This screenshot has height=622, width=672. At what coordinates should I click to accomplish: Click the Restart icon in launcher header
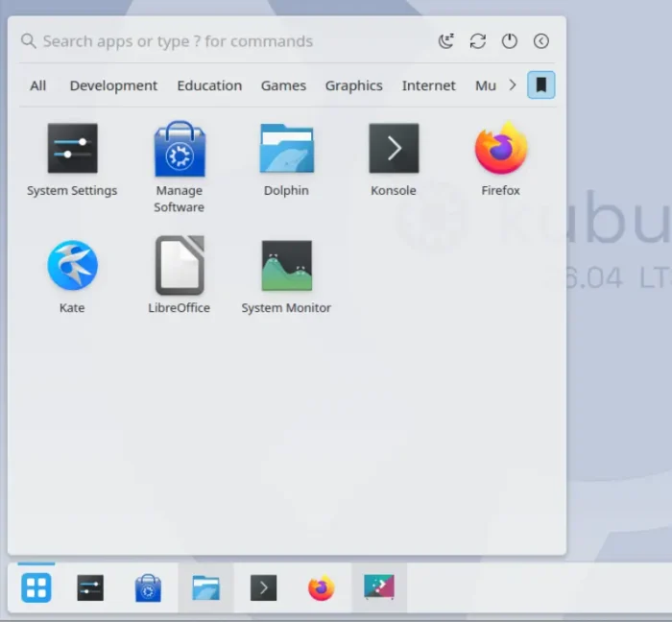point(478,41)
